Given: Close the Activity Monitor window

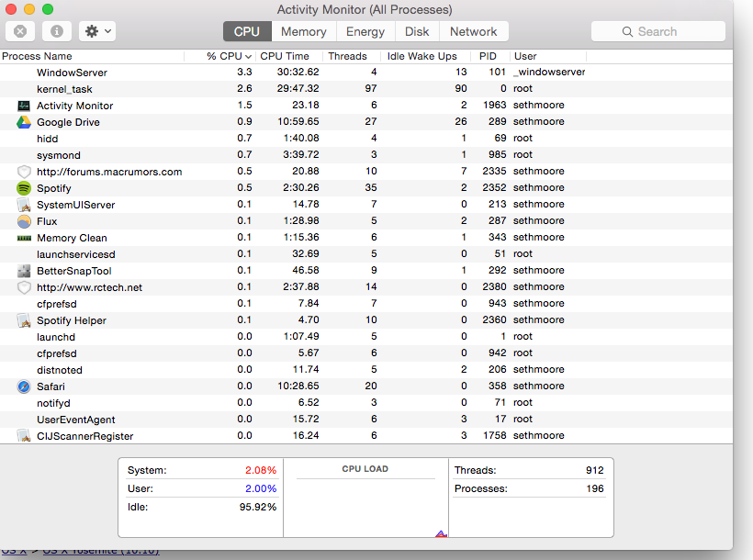Looking at the screenshot, I should coord(11,9).
